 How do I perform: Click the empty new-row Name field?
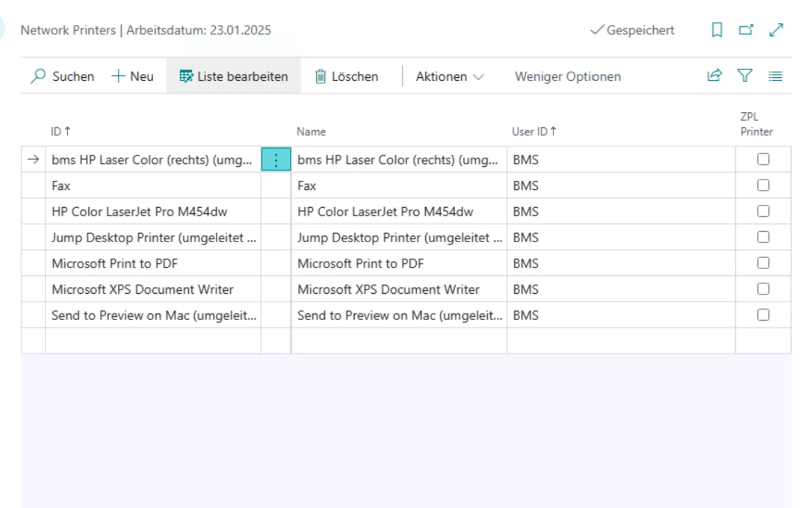399,341
